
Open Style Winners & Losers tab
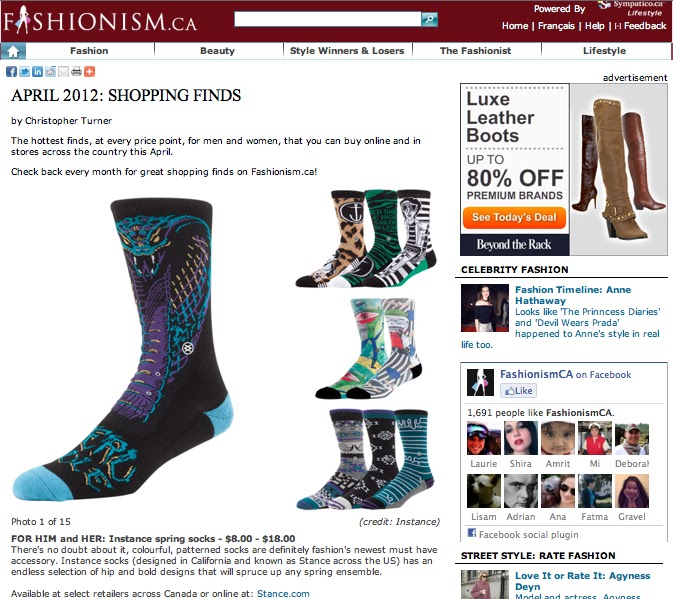[x=347, y=51]
